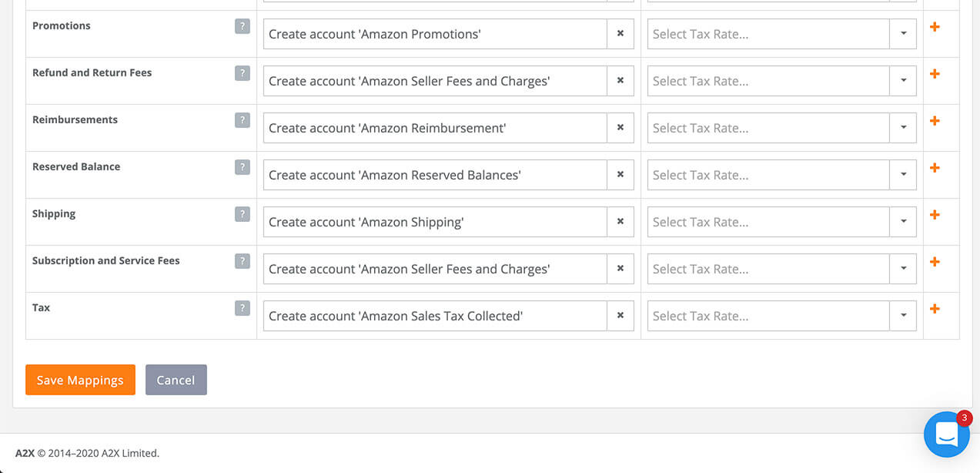Save the account mappings
980x473 pixels.
(x=80, y=380)
